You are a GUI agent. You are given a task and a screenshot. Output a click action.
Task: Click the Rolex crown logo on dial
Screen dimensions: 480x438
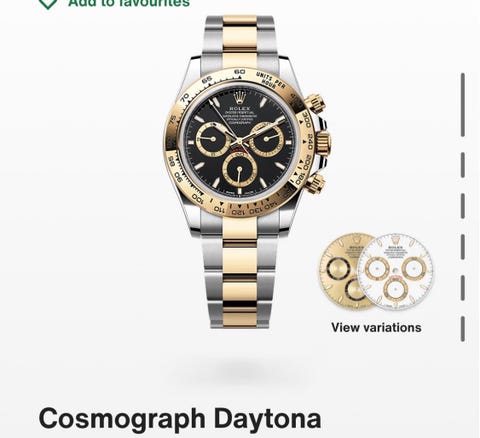coord(239,97)
